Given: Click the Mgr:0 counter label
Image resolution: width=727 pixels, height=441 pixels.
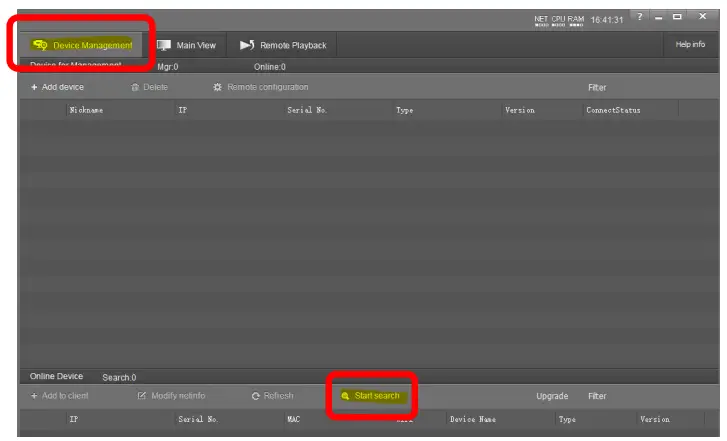Looking at the screenshot, I should point(168,67).
